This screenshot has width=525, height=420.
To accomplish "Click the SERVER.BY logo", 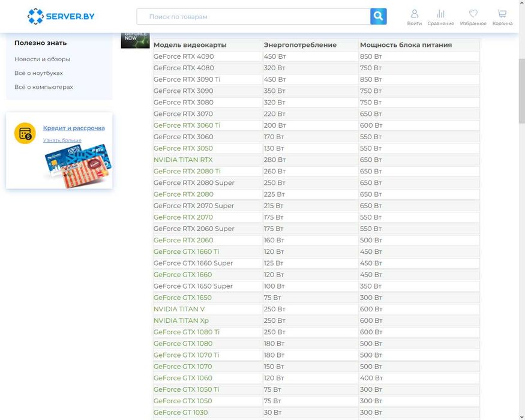I will coord(61,16).
